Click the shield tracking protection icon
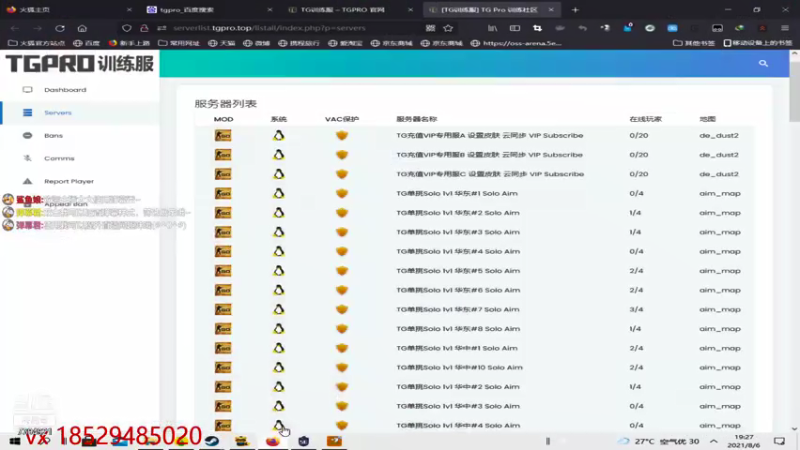800x450 pixels. [x=127, y=28]
